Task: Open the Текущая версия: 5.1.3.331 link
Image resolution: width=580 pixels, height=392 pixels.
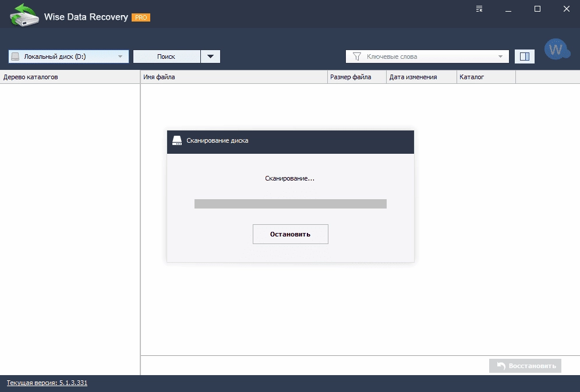Action: click(x=47, y=383)
